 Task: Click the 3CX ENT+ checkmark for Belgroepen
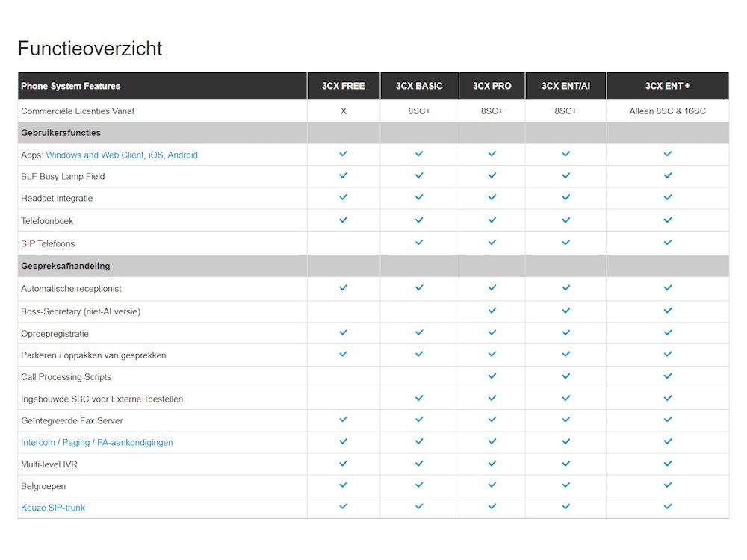[668, 485]
